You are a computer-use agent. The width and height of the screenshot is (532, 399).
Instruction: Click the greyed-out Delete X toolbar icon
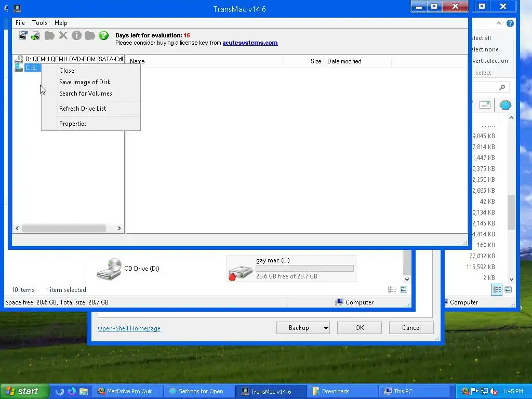63,35
